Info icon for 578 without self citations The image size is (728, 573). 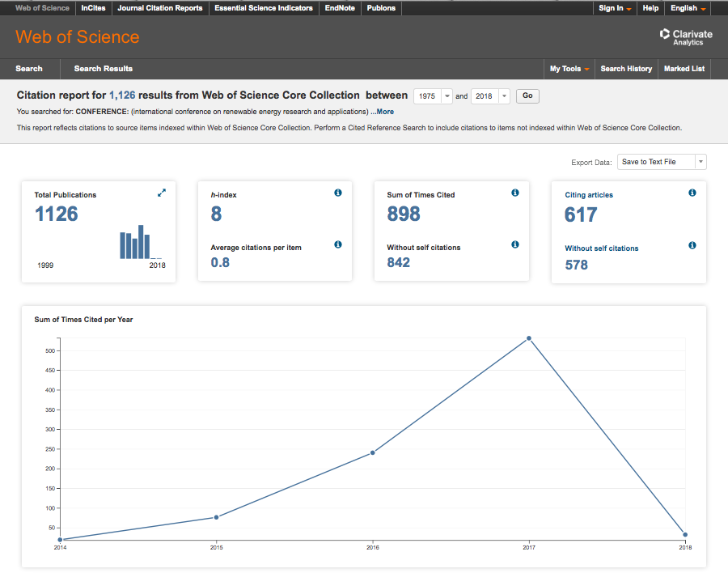coord(692,245)
